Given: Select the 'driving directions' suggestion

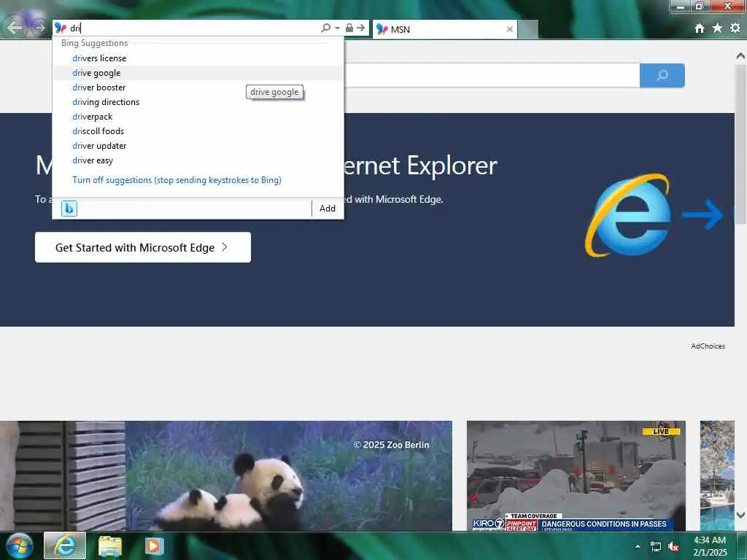Looking at the screenshot, I should click(198, 102).
